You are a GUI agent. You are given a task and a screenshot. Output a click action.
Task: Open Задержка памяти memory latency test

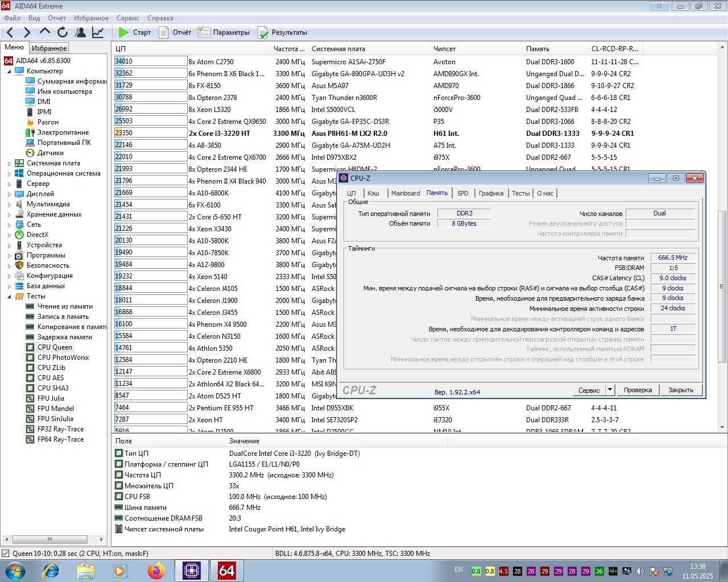pyautogui.click(x=64, y=337)
